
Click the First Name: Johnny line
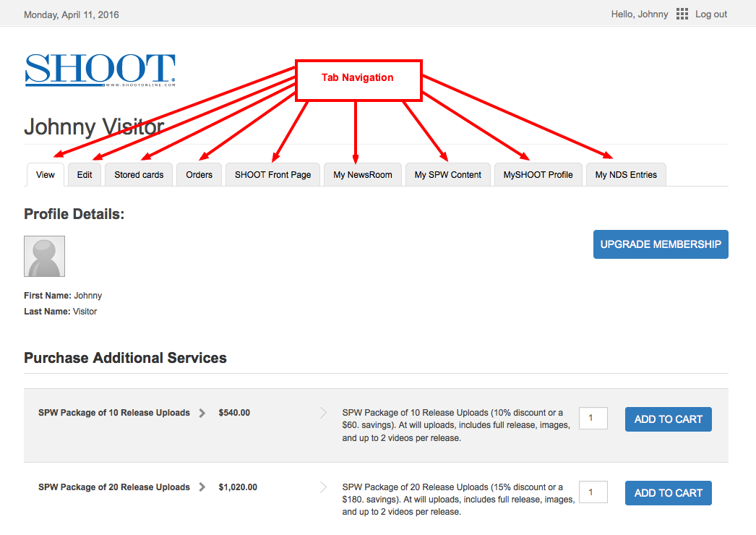(x=63, y=296)
